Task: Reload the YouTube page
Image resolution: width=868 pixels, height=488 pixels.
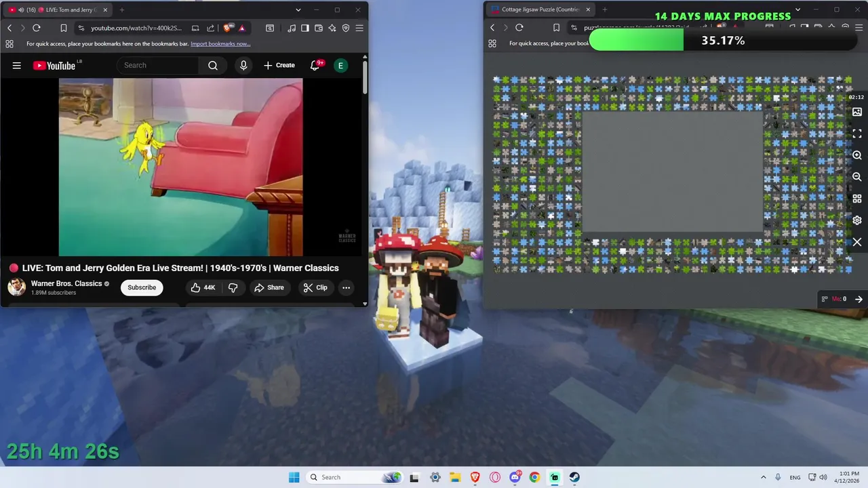Action: point(37,28)
